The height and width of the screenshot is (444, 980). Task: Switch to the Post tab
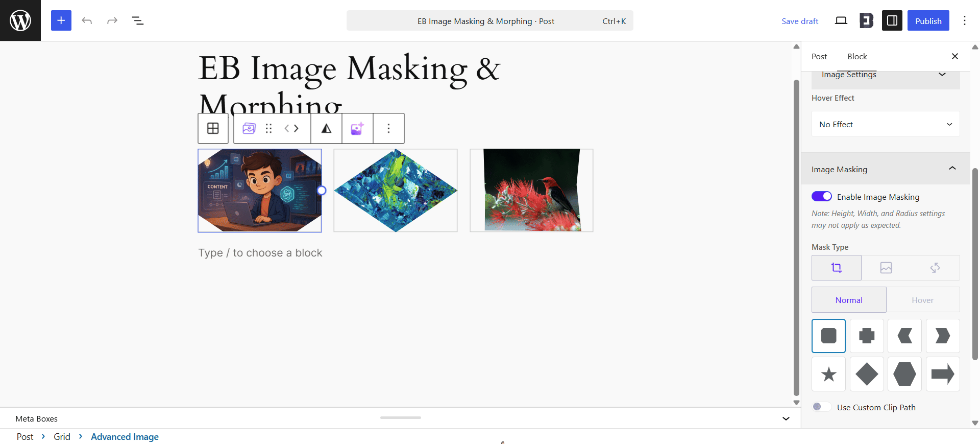pyautogui.click(x=819, y=56)
